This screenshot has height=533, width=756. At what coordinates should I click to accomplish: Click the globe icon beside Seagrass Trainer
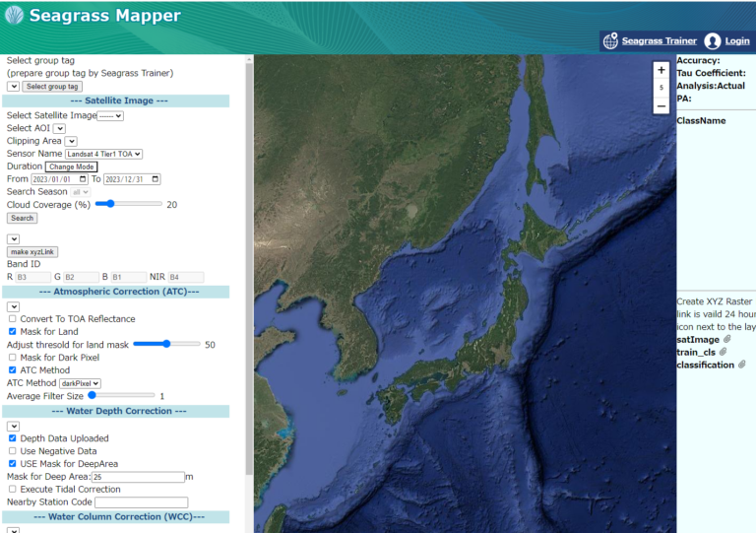(610, 41)
